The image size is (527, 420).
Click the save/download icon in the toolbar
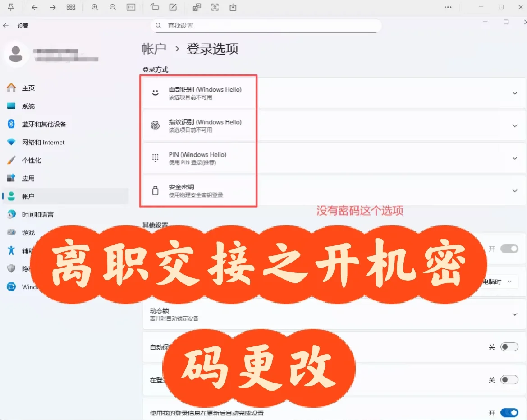[233, 7]
